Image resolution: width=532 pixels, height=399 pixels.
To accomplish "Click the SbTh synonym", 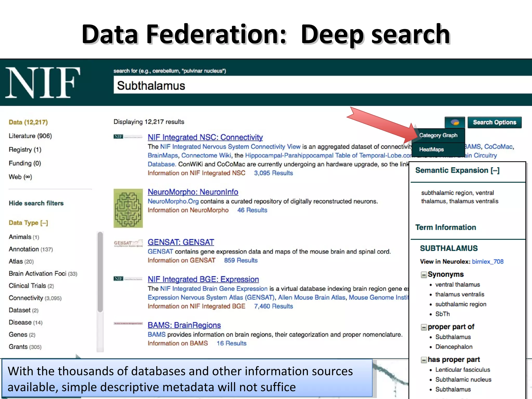I will [x=442, y=314].
